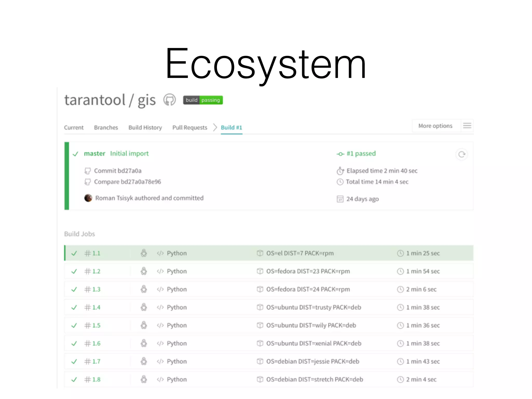Open job #1.7
Image resolution: width=532 pixels, height=399 pixels.
[269, 361]
